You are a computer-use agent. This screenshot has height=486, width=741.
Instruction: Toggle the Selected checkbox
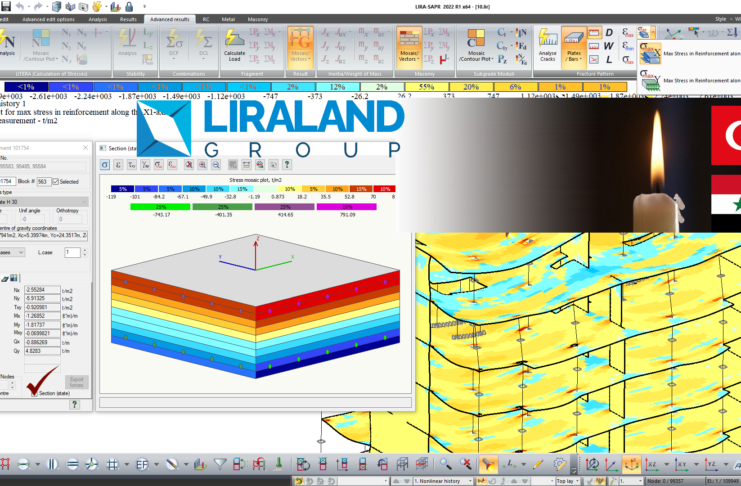tap(53, 181)
